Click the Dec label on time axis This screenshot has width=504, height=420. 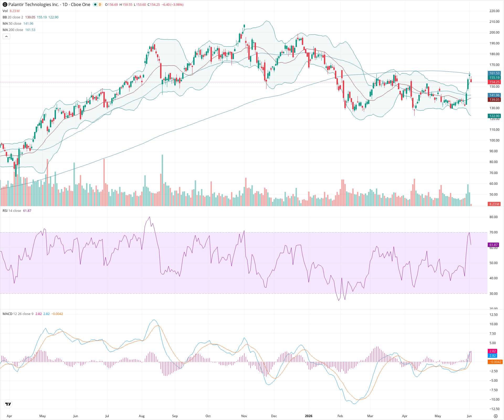(274, 416)
